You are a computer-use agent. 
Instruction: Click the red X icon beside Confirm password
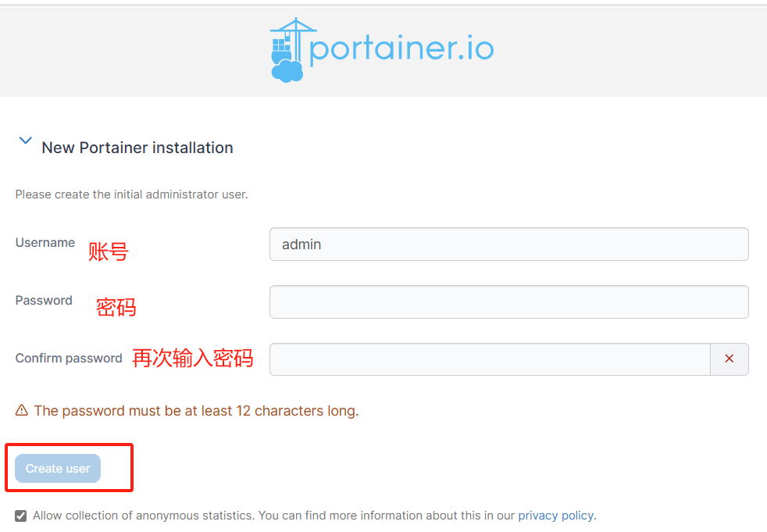point(730,359)
